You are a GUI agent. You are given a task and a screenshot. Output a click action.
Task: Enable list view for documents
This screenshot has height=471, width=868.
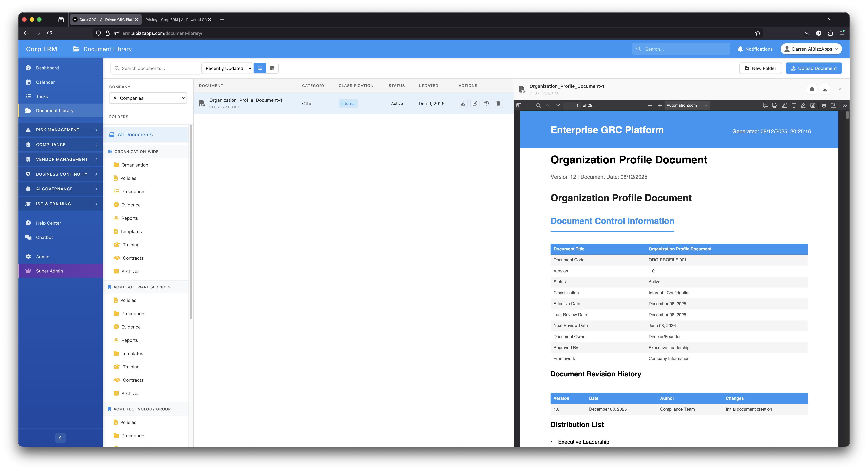coord(259,68)
